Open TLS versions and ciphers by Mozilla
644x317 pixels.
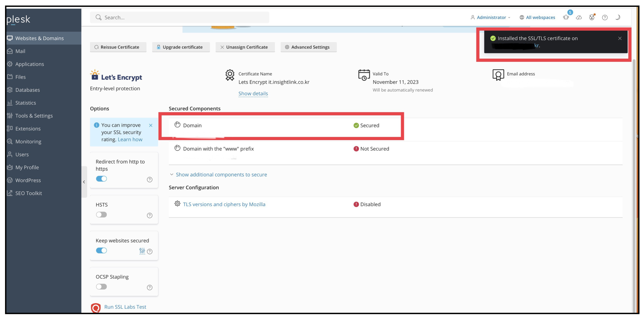coord(224,204)
